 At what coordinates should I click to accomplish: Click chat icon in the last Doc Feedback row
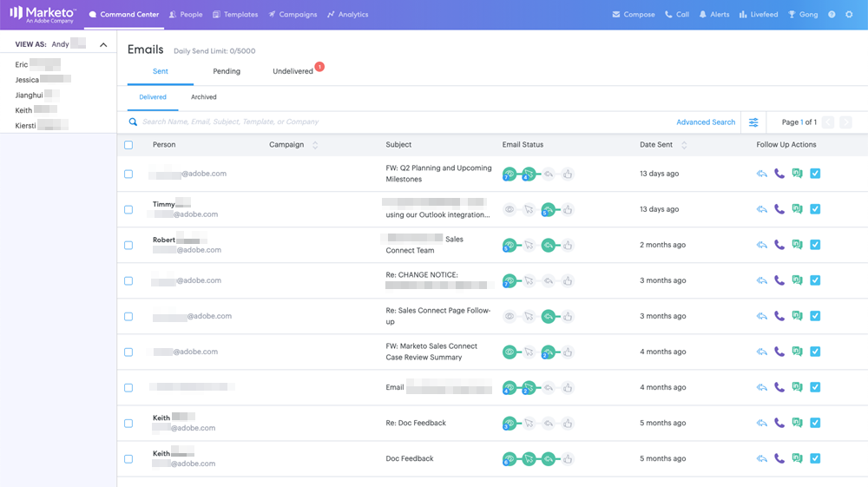click(x=797, y=458)
